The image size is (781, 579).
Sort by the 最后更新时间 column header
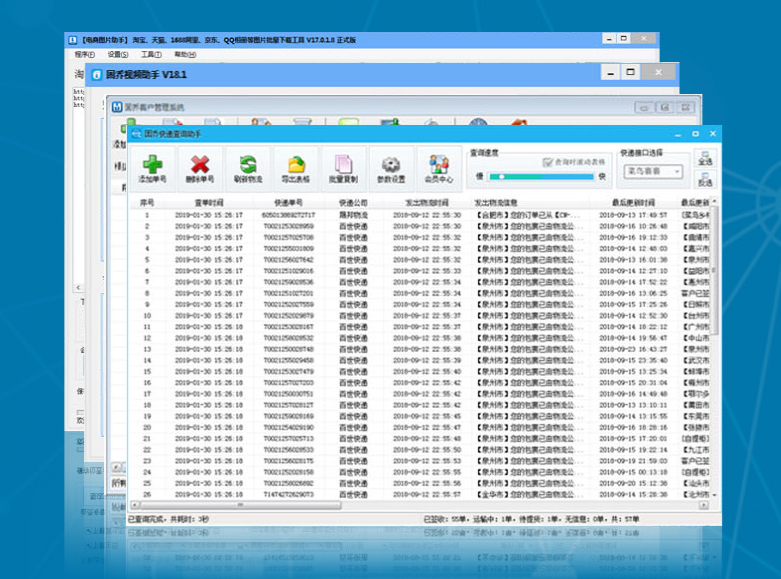633,203
